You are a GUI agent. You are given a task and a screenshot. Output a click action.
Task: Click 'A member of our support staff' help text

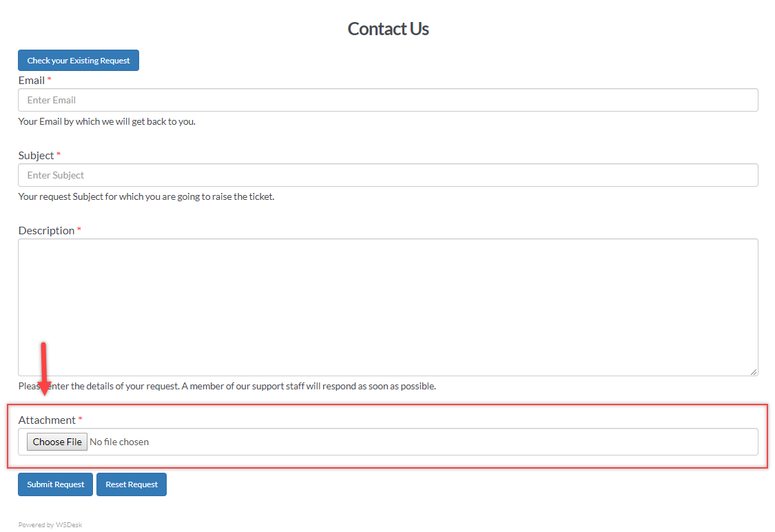click(309, 386)
